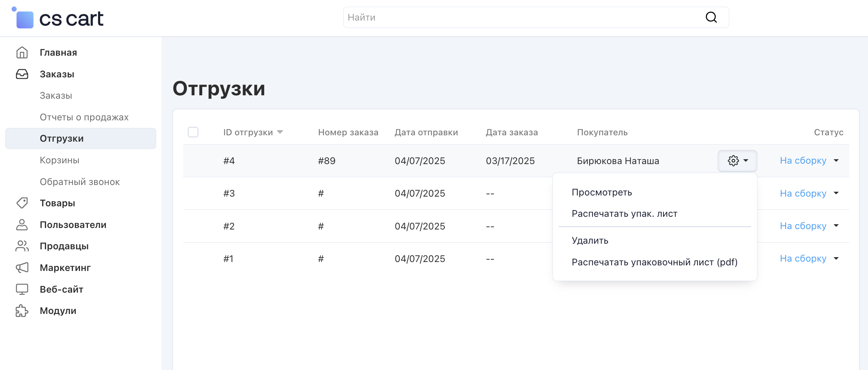The image size is (868, 370).
Task: Open status dropdown arrow for shipment #1
Action: click(x=836, y=259)
